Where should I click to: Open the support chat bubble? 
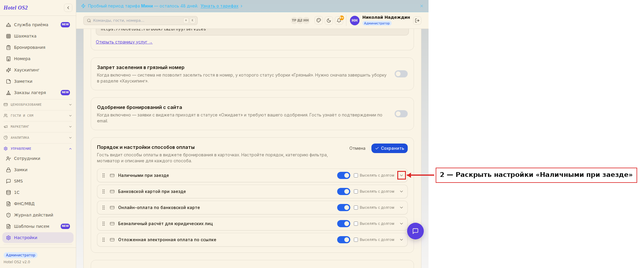click(x=415, y=231)
